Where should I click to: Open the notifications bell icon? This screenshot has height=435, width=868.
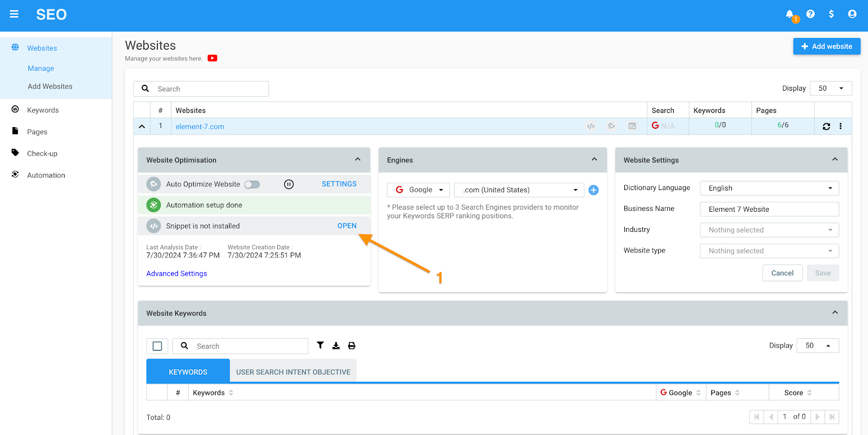(x=790, y=15)
